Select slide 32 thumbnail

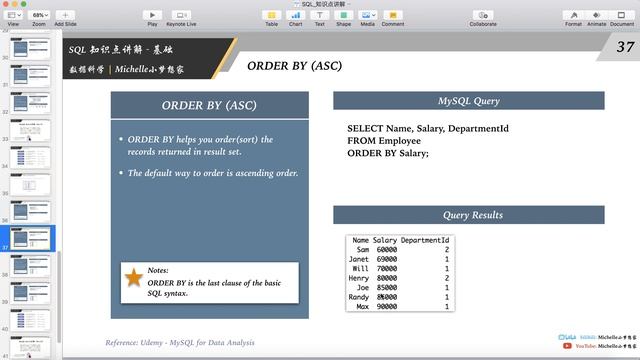point(30,103)
